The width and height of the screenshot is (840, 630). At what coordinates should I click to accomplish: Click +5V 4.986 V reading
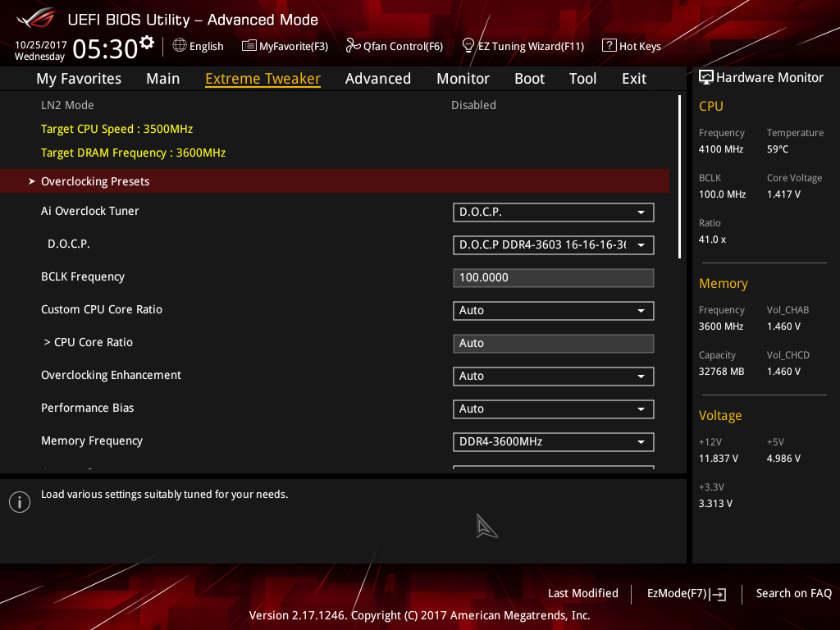(x=783, y=459)
